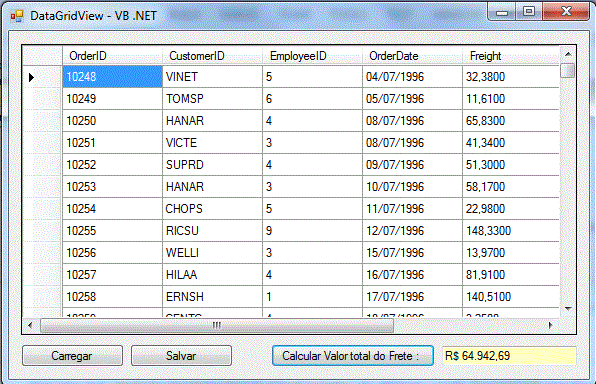The width and height of the screenshot is (596, 384).
Task: Sort by the CustomerID column header
Action: (212, 56)
